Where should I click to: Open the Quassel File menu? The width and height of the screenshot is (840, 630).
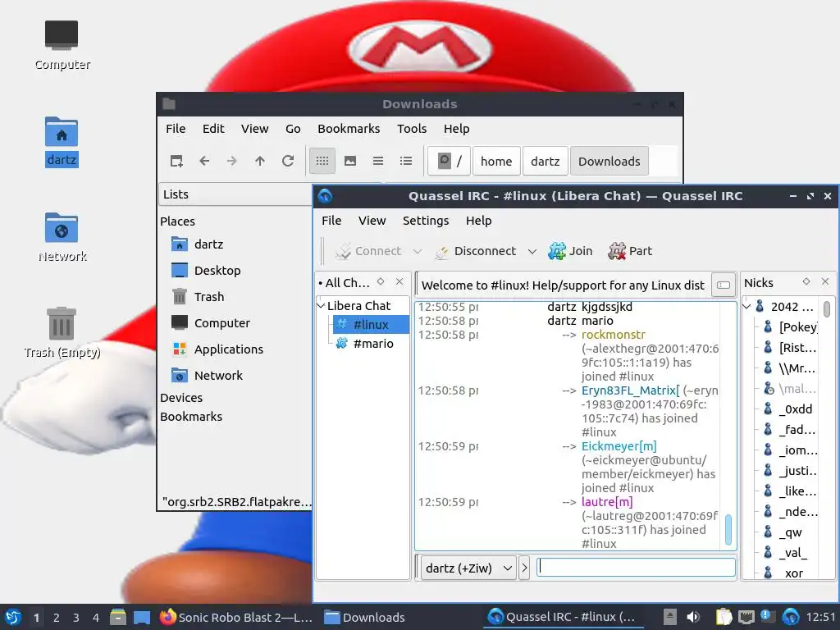click(x=331, y=221)
